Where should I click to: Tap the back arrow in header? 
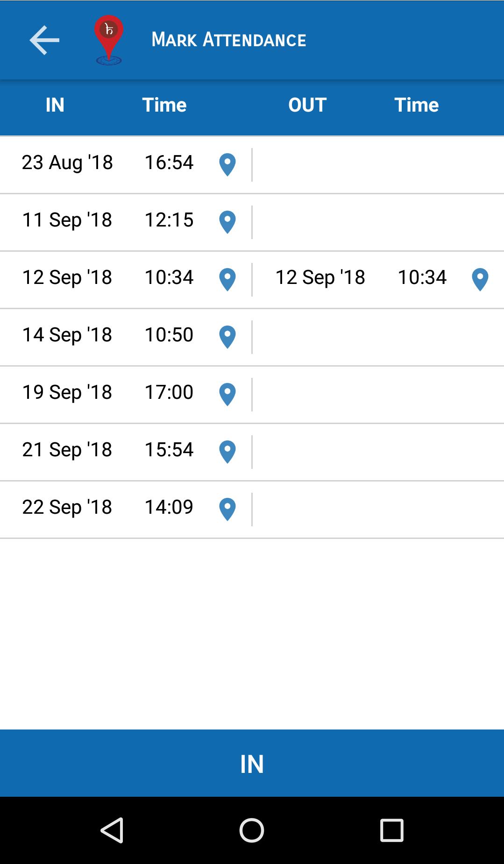click(x=44, y=40)
